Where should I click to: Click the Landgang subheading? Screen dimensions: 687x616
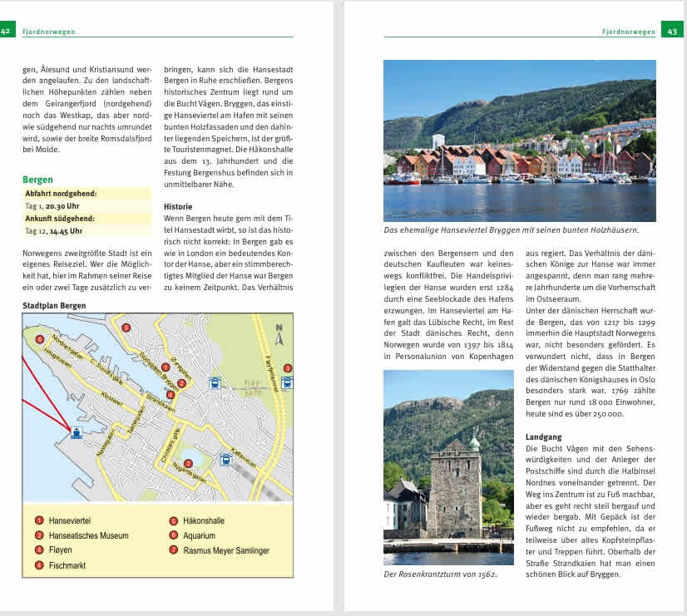click(543, 437)
